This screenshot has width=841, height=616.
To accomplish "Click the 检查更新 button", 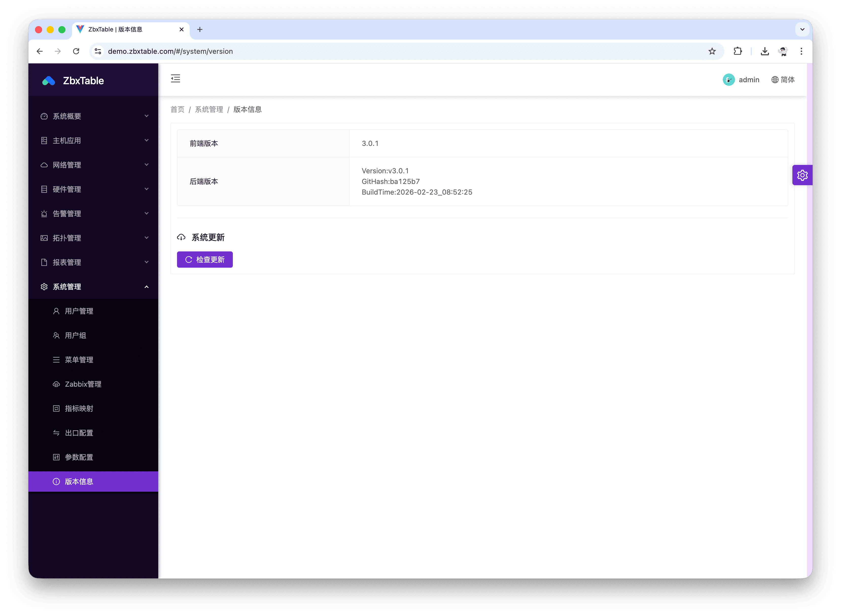I will [205, 260].
